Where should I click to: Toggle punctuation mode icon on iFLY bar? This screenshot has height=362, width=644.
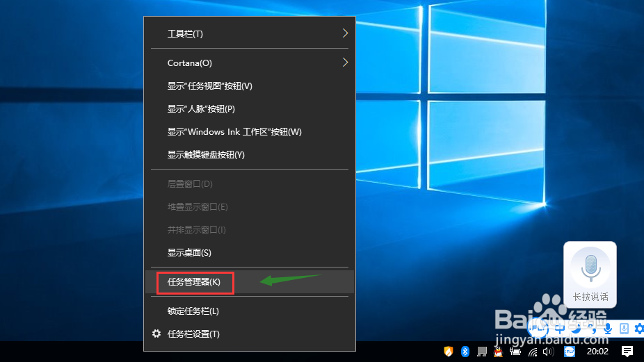(x=592, y=329)
